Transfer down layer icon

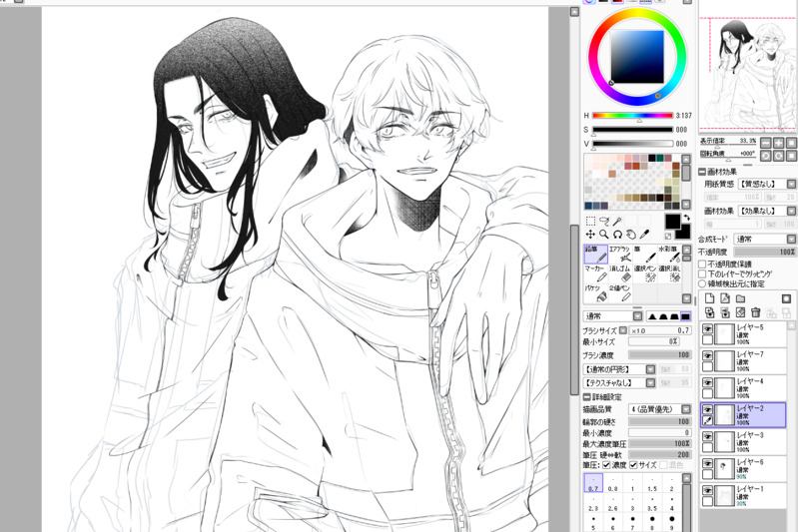[710, 312]
